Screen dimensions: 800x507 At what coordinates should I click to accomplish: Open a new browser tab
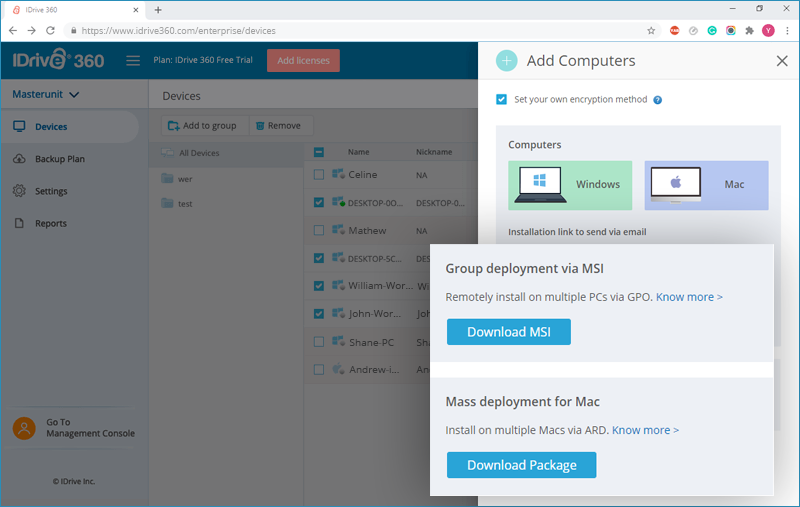tap(158, 10)
